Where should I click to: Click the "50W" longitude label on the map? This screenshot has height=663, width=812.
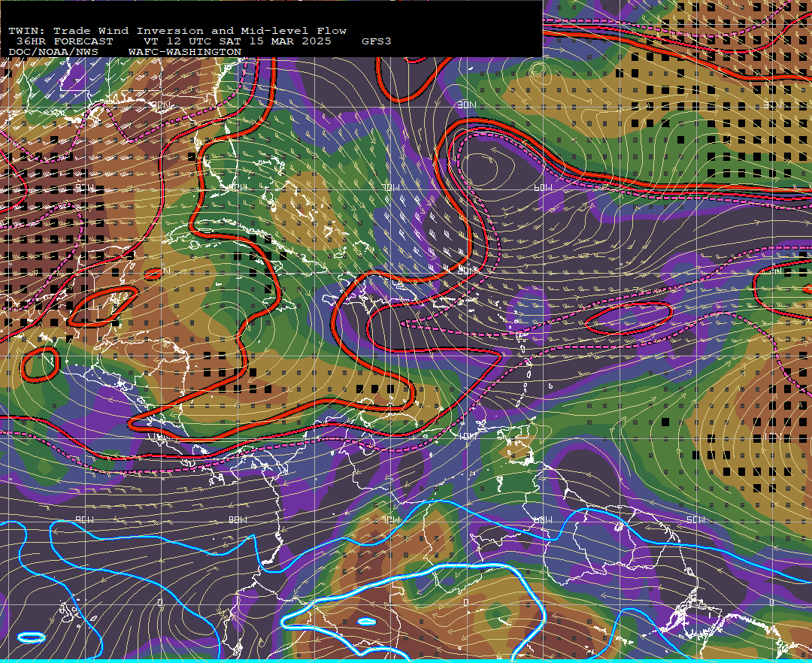(695, 519)
